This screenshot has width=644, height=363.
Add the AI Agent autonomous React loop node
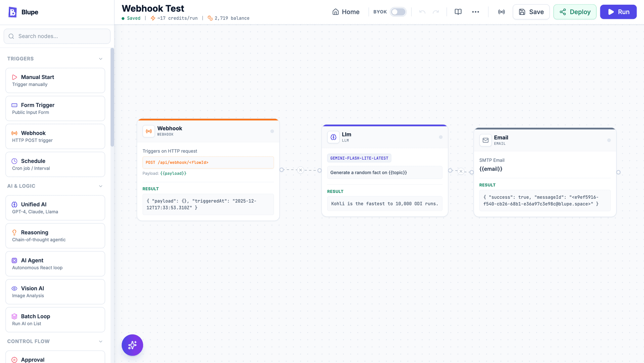tap(55, 264)
